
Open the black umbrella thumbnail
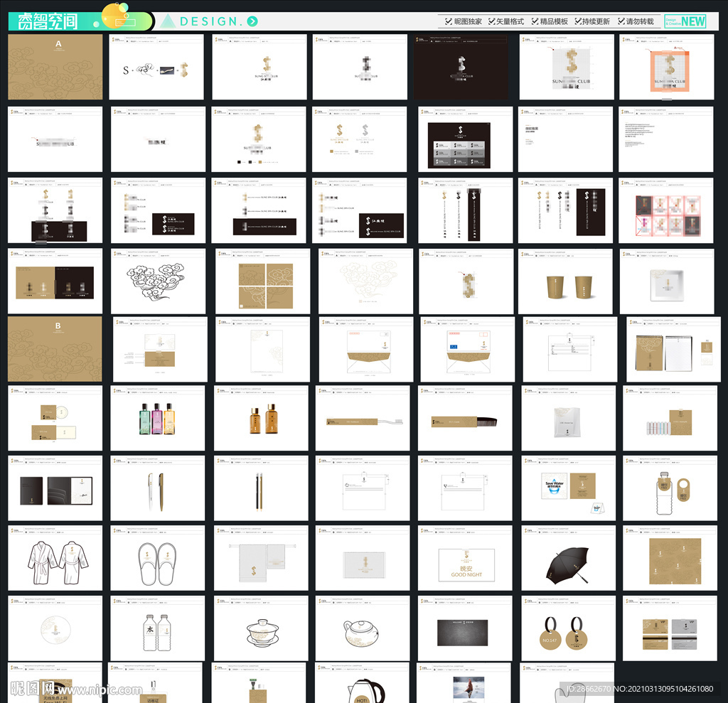click(x=568, y=558)
